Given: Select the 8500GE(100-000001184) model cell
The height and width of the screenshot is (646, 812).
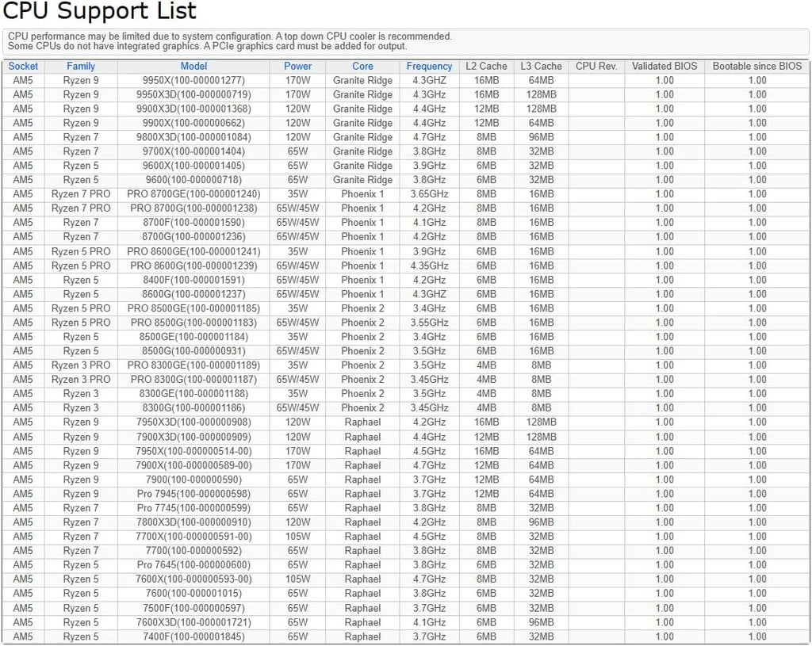Looking at the screenshot, I should point(193,337).
